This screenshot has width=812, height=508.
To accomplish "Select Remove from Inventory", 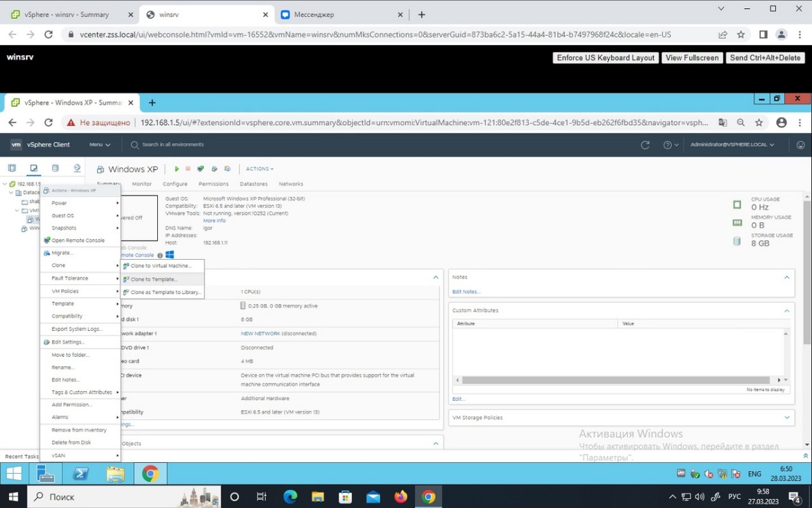I will [80, 430].
